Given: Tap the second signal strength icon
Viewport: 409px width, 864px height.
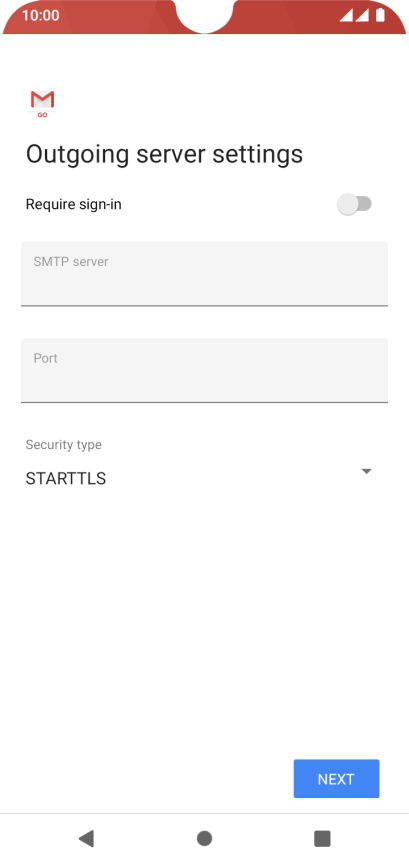Looking at the screenshot, I should point(362,15).
